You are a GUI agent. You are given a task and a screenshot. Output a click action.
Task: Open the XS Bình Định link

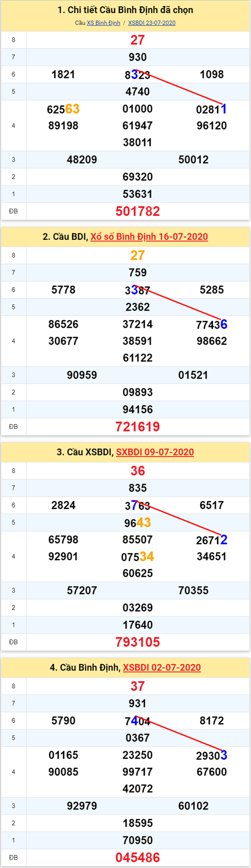(104, 23)
